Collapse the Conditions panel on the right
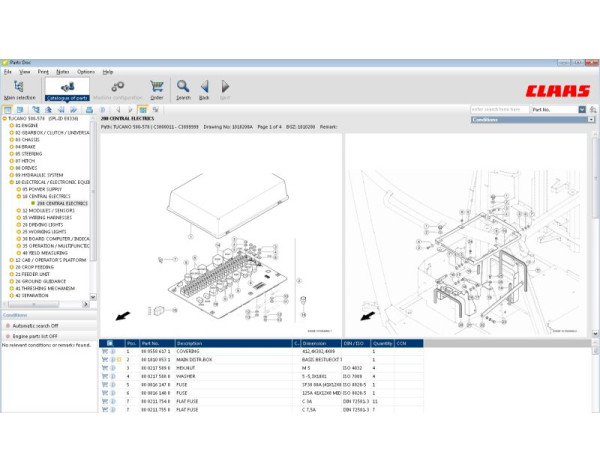 594,119
